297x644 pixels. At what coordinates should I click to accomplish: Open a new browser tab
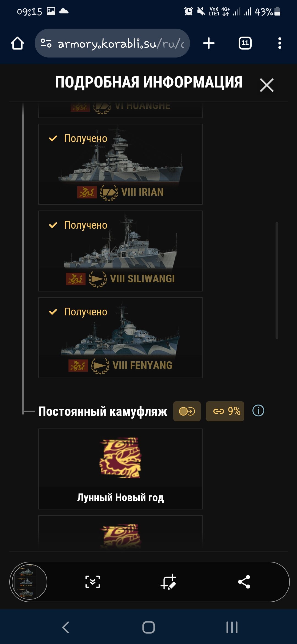(209, 43)
